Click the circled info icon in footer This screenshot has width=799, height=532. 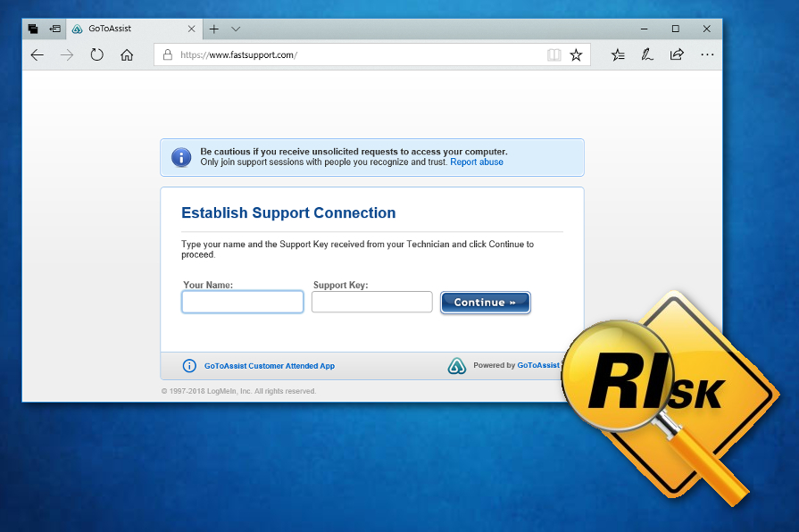(x=189, y=365)
